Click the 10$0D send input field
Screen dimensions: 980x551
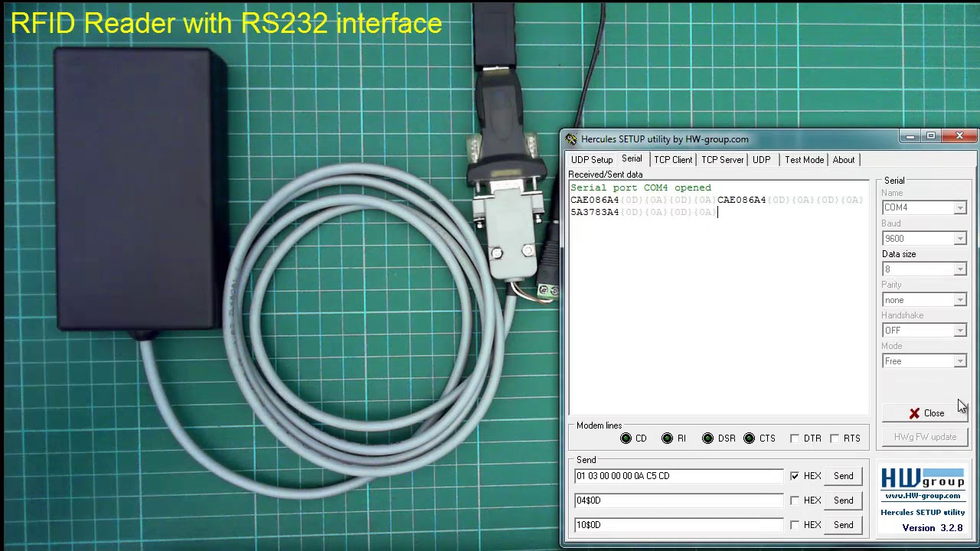pos(679,525)
